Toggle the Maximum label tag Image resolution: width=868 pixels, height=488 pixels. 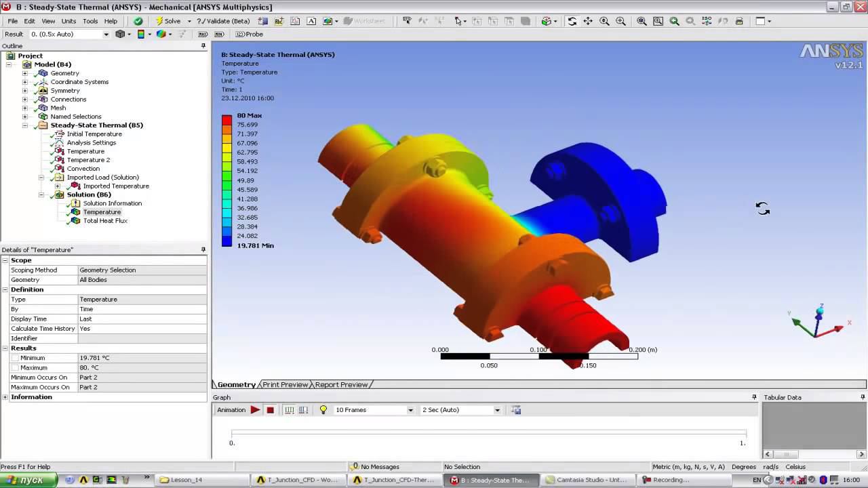203,34
